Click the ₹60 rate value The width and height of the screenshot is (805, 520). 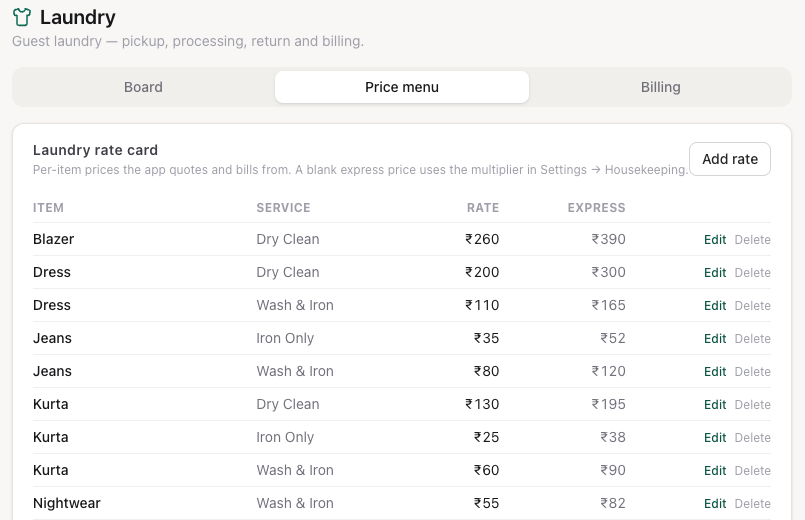pyautogui.click(x=486, y=470)
